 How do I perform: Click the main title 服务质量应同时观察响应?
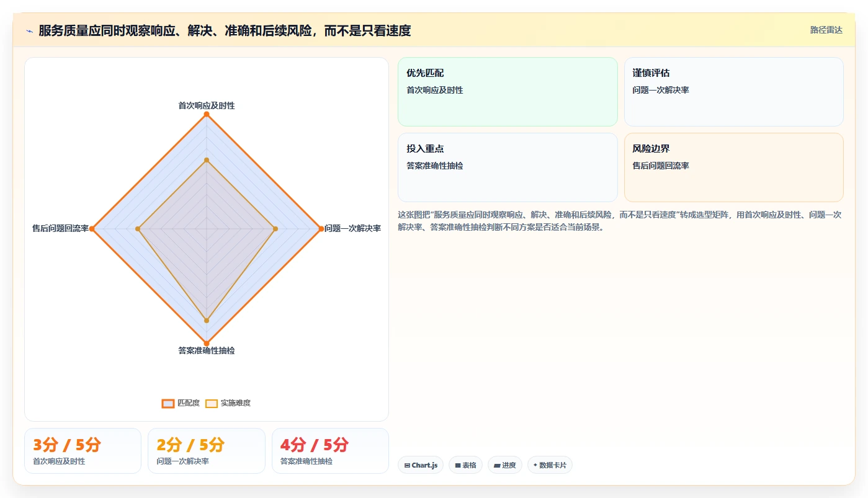[225, 30]
